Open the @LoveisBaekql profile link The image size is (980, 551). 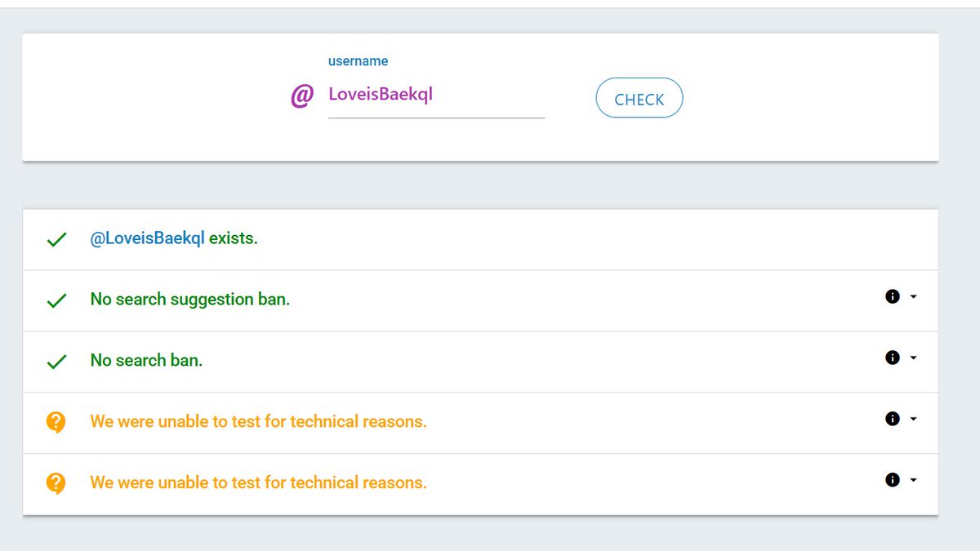pyautogui.click(x=148, y=238)
